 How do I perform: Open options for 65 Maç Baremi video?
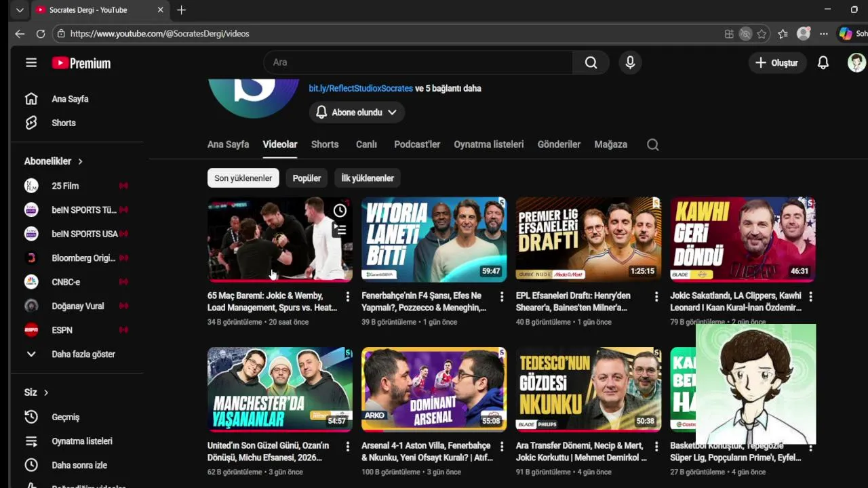[347, 296]
